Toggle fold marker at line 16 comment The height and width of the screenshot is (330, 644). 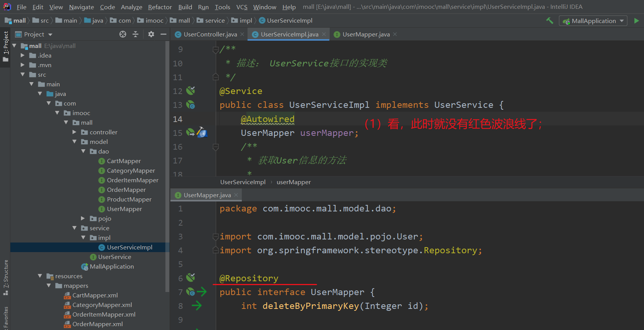pyautogui.click(x=216, y=147)
